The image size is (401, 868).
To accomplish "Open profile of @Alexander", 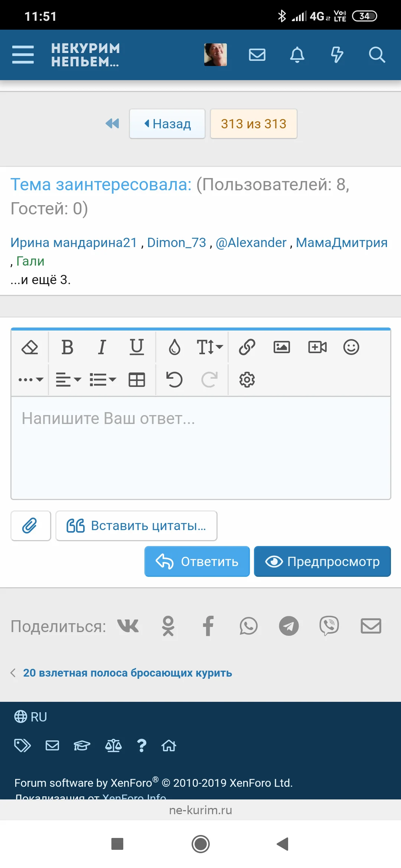I will pyautogui.click(x=251, y=243).
